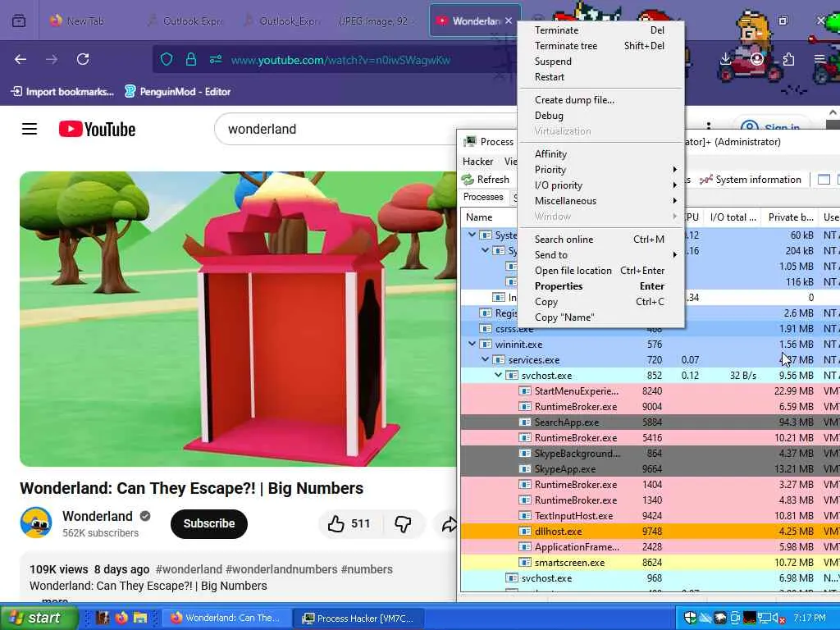Select Copy "Name" menu entry
This screenshot has width=840, height=630.
pyautogui.click(x=601, y=317)
